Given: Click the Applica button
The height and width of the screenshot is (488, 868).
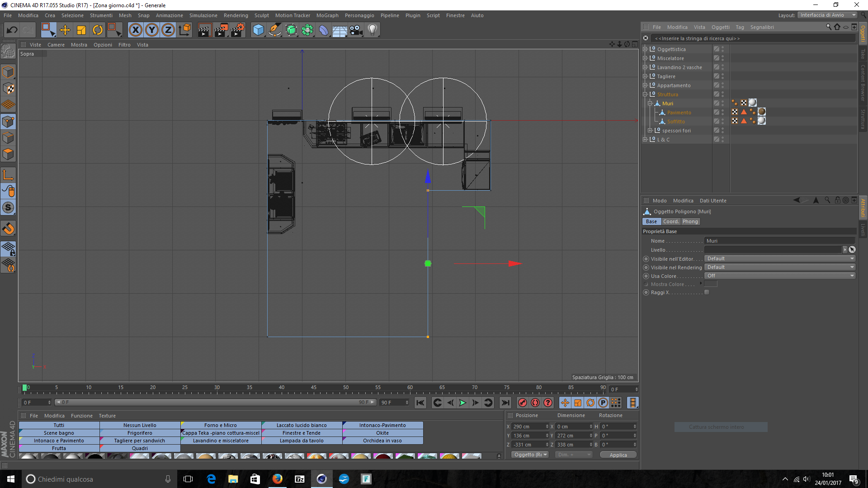Looking at the screenshot, I should [618, 455].
